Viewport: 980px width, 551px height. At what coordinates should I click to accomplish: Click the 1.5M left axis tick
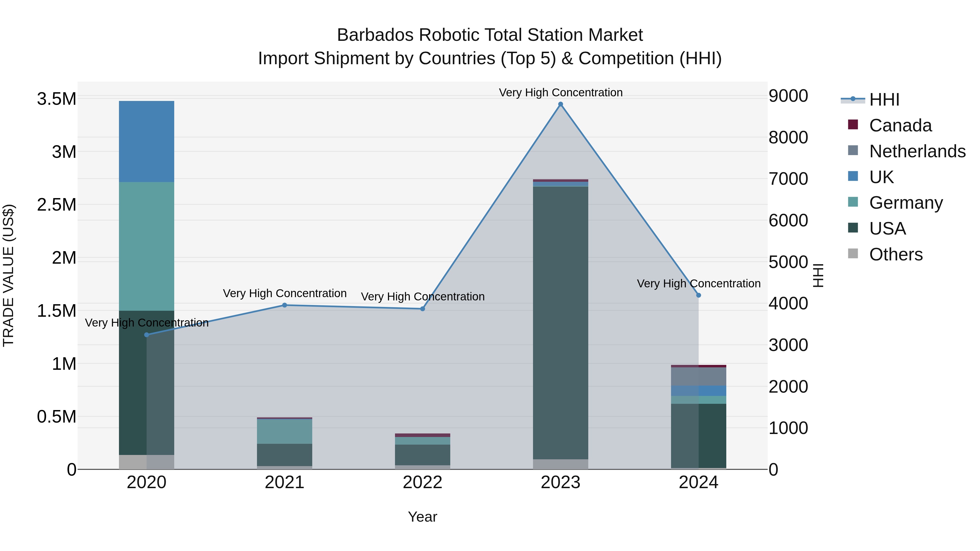[x=57, y=311]
